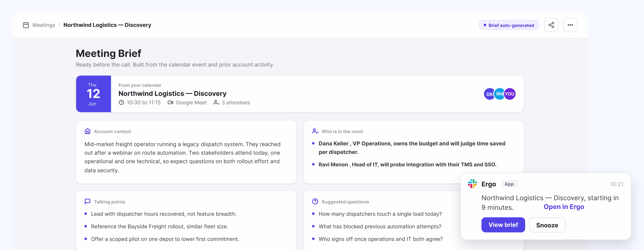Click the Thu 12 Jun date tile

(x=93, y=94)
